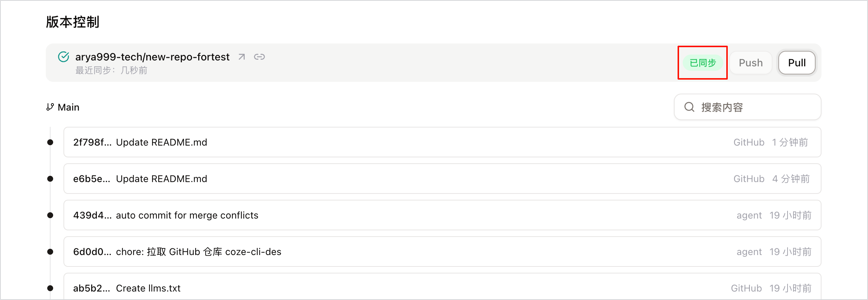Click the search magnifier icon
868x300 pixels.
pyautogui.click(x=689, y=107)
